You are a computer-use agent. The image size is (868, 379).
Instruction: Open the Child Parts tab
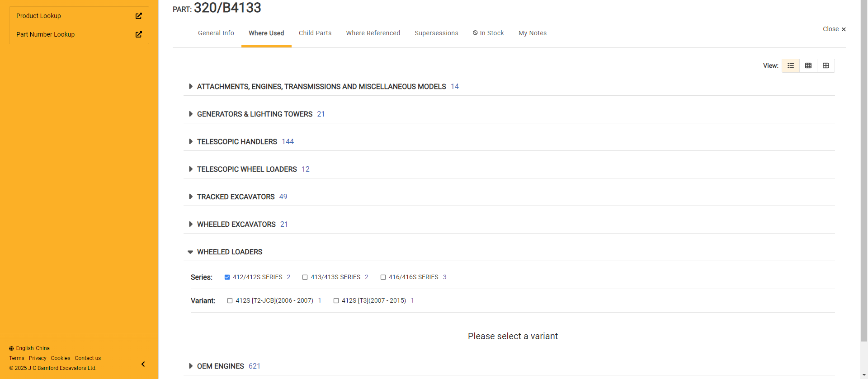pos(315,33)
